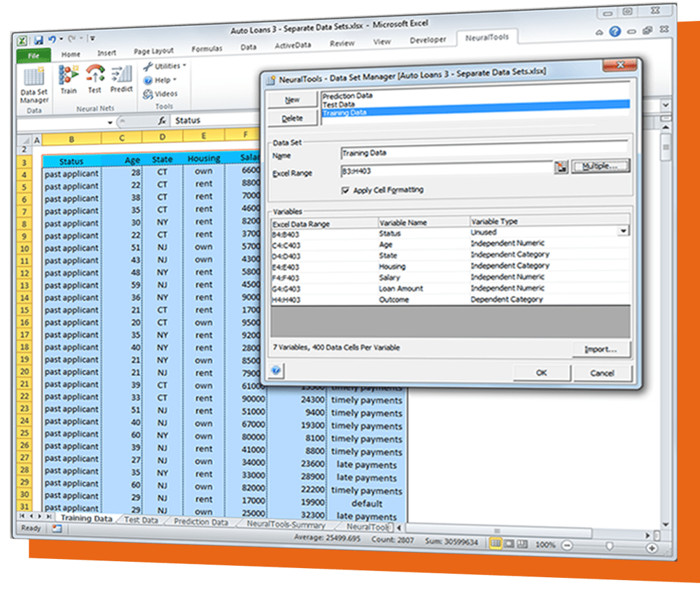Select Normal view icon in status bar
700x601 pixels.
(495, 544)
